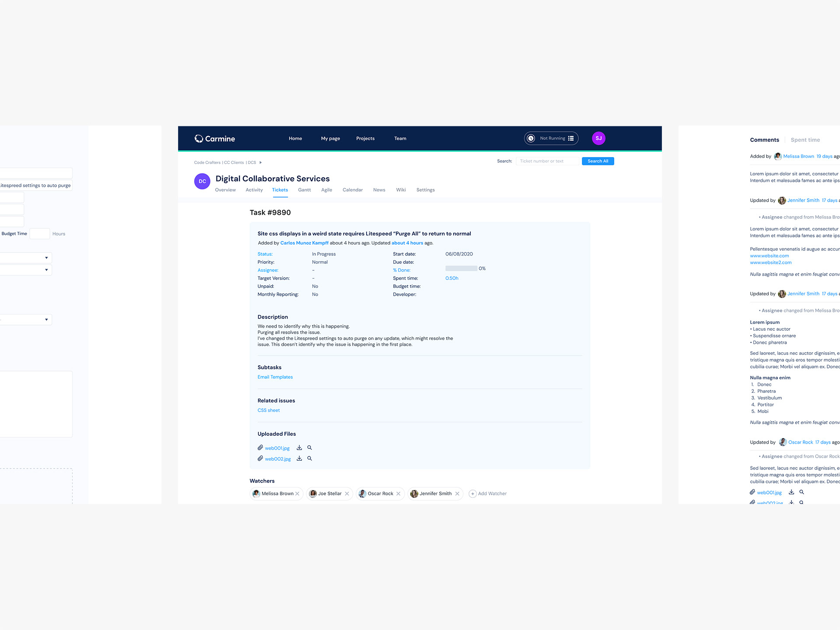The height and width of the screenshot is (630, 840).
Task: Open Melissa Brown link in comments
Action: click(x=798, y=156)
